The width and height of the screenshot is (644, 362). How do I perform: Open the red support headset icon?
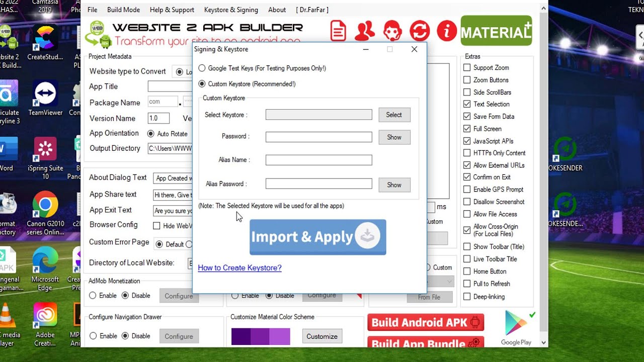coord(392,31)
